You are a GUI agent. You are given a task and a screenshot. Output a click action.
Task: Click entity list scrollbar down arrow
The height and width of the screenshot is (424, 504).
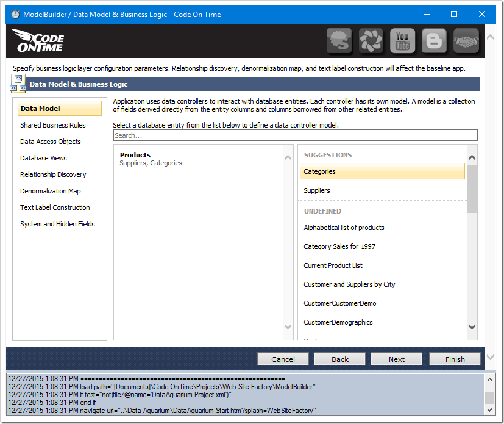coord(472,327)
